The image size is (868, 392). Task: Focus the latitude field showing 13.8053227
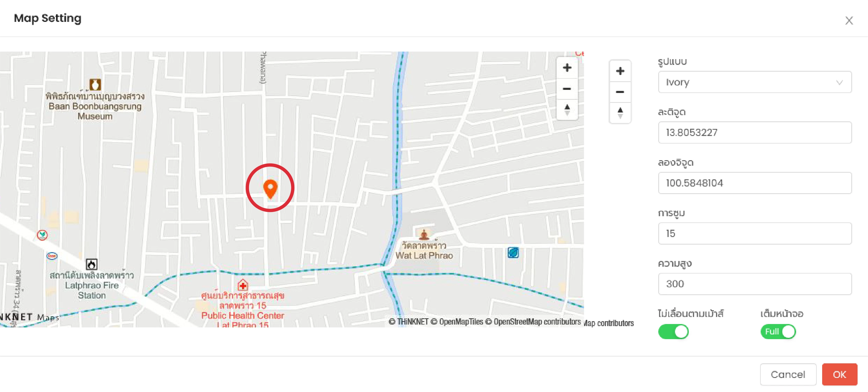pyautogui.click(x=754, y=132)
